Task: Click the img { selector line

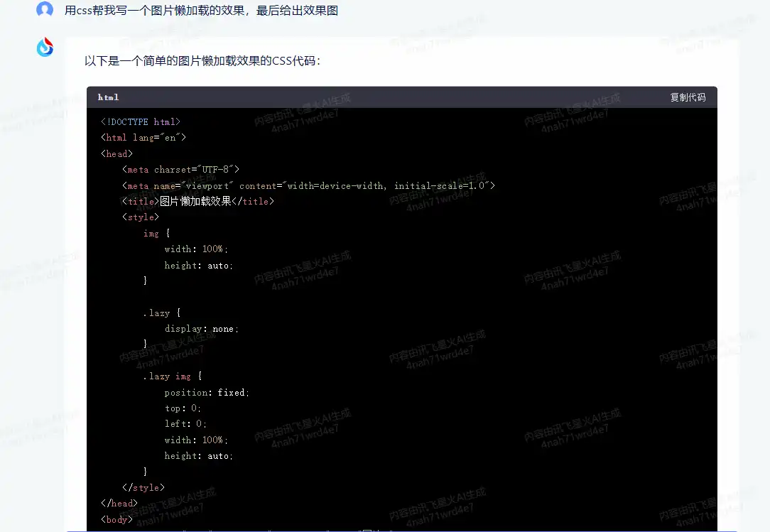Action: (x=157, y=234)
